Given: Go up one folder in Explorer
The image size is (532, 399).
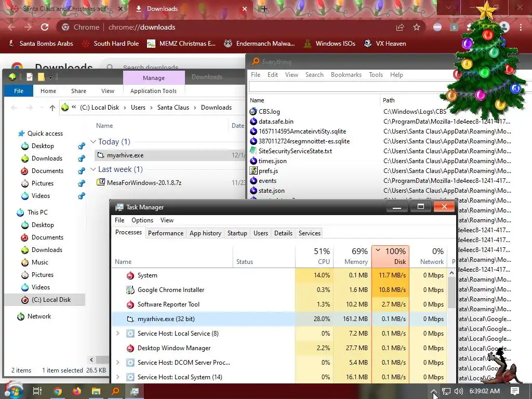Looking at the screenshot, I should [52, 108].
